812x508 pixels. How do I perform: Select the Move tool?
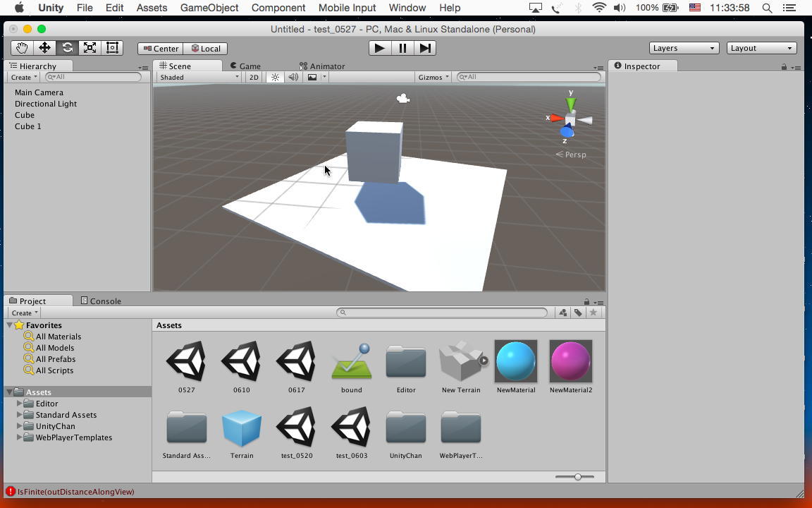(44, 48)
